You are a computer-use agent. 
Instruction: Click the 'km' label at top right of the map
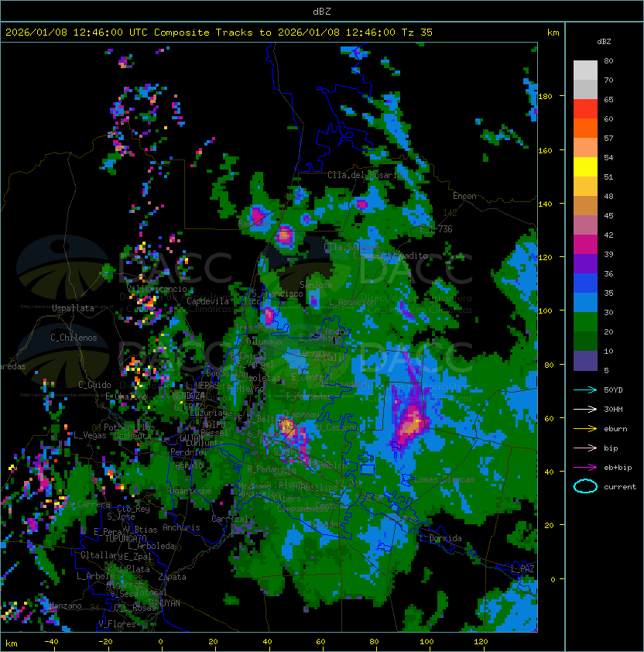click(x=553, y=33)
